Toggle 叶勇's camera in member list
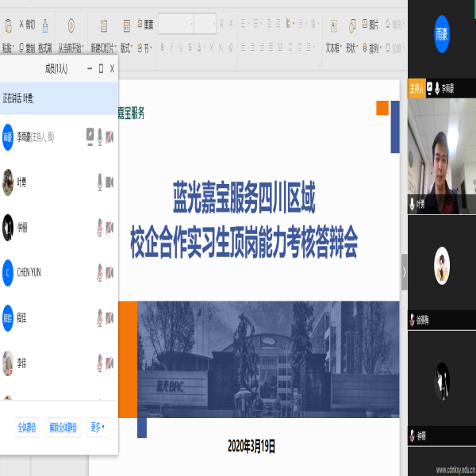Image resolution: width=476 pixels, height=476 pixels. [x=109, y=182]
